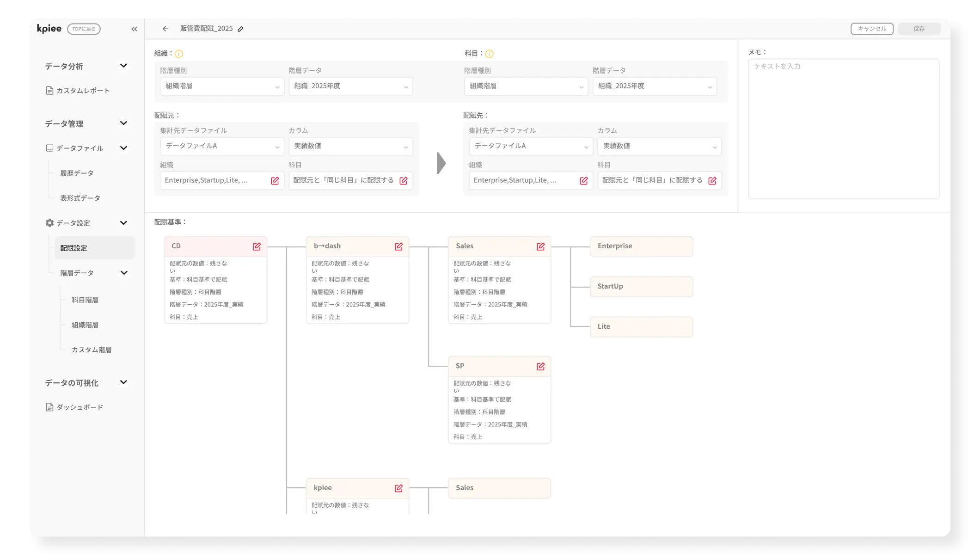Edit the b→dash allocation card
The image size is (980, 559).
(x=398, y=247)
